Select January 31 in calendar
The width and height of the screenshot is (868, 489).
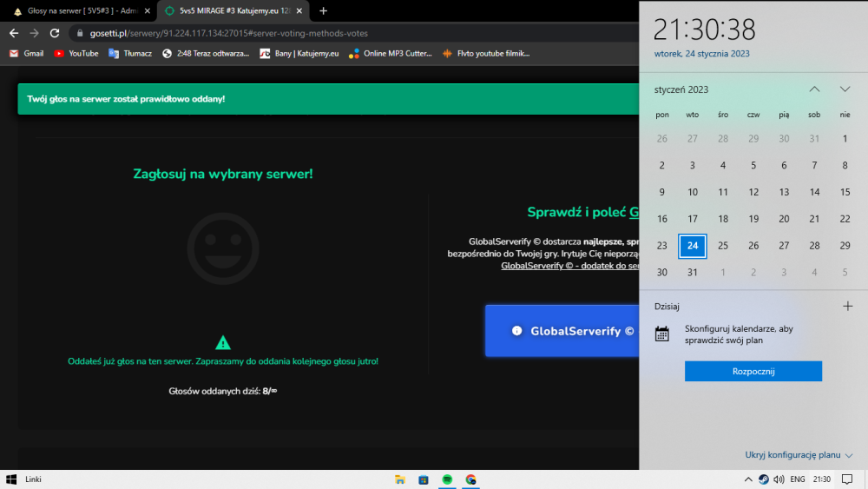tap(693, 273)
